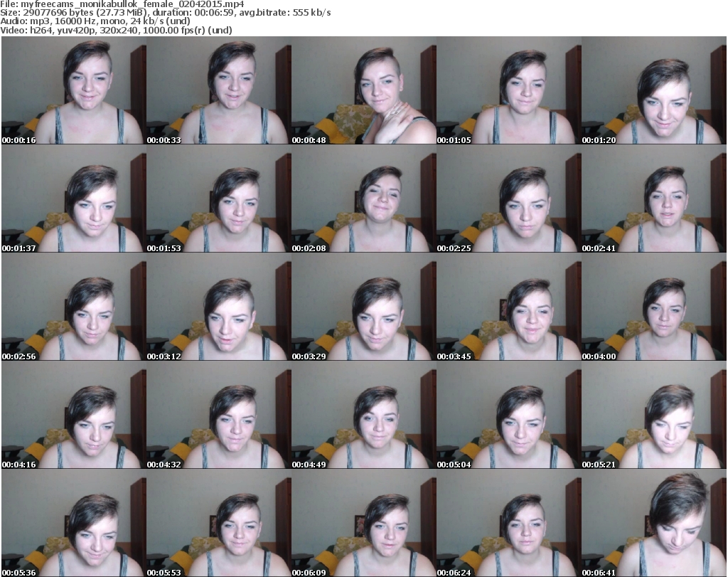Click the thumbnail labeled 00:05:36
This screenshot has width=728, height=577.
point(74,523)
